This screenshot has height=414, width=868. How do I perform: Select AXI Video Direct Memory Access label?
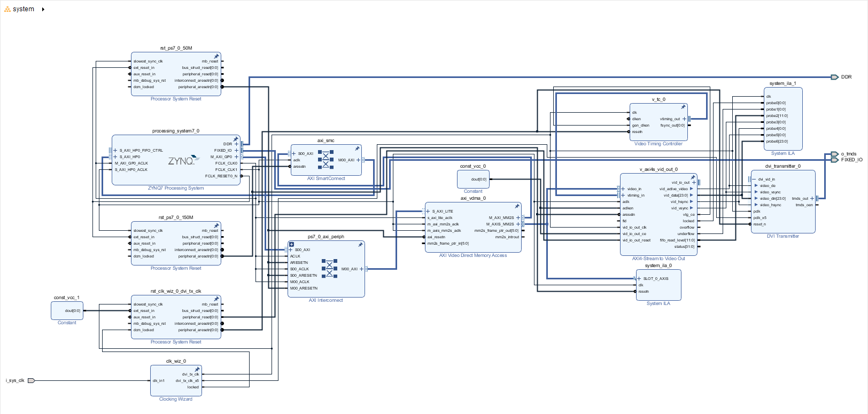tap(473, 255)
